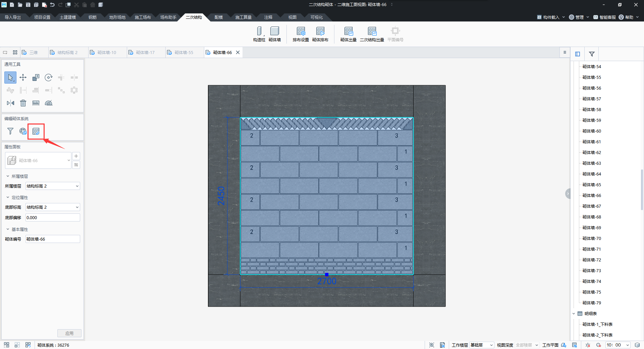Click the 3D cube icon in title bar
Viewport: 644px width, 349px height.
click(101, 5)
